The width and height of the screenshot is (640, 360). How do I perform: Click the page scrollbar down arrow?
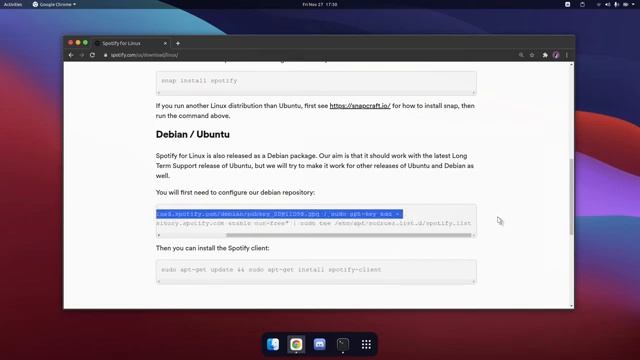[571, 306]
